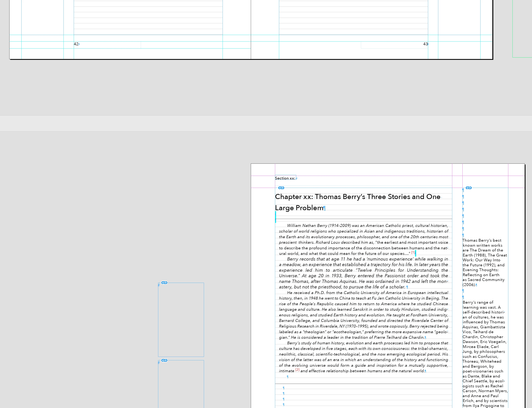Click link icon on lower empty pasteboard frame

164,360
